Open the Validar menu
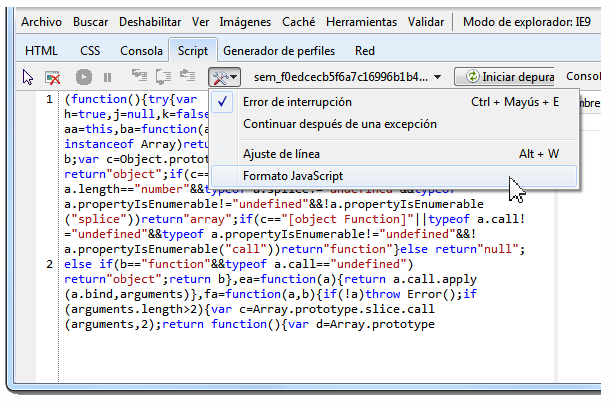The width and height of the screenshot is (613, 402). tap(426, 22)
